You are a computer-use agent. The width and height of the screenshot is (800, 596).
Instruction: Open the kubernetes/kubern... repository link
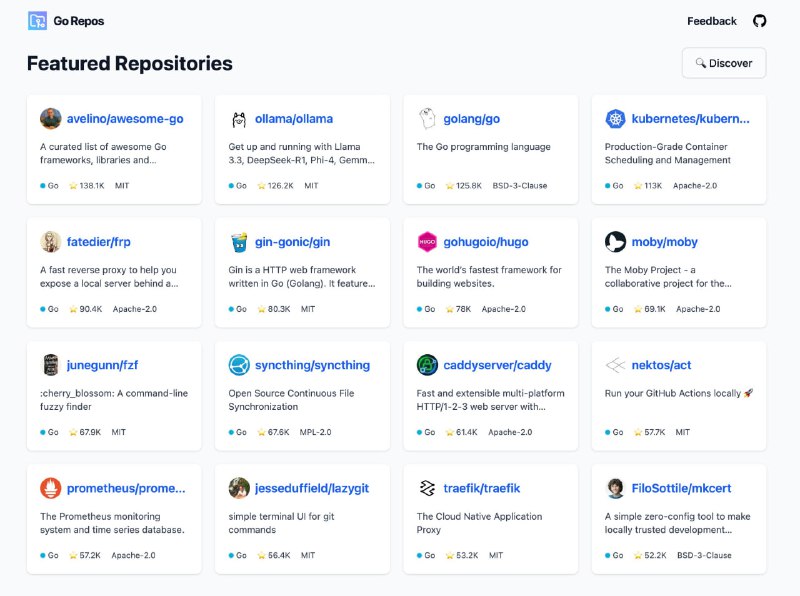click(x=690, y=119)
